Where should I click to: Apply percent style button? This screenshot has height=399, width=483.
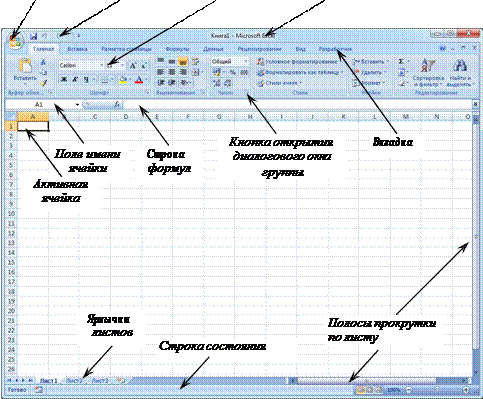(x=232, y=72)
